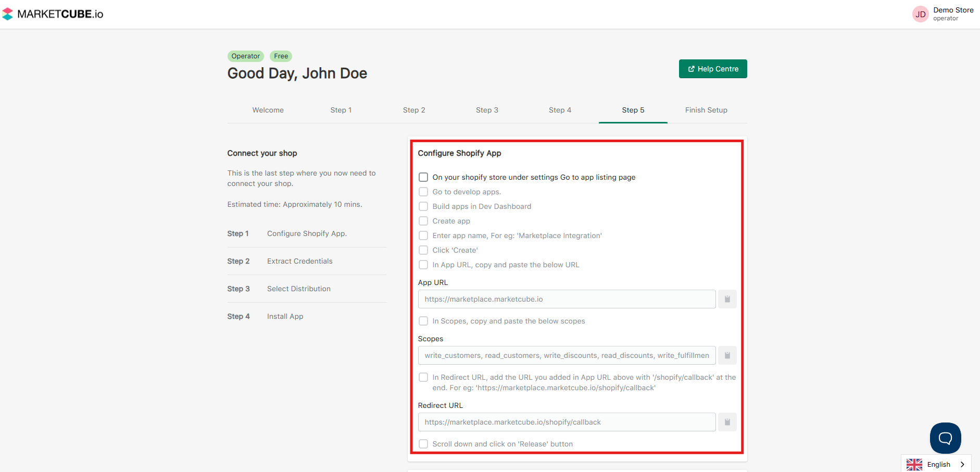
Task: Check the Click 'Create' checkbox
Action: click(423, 250)
